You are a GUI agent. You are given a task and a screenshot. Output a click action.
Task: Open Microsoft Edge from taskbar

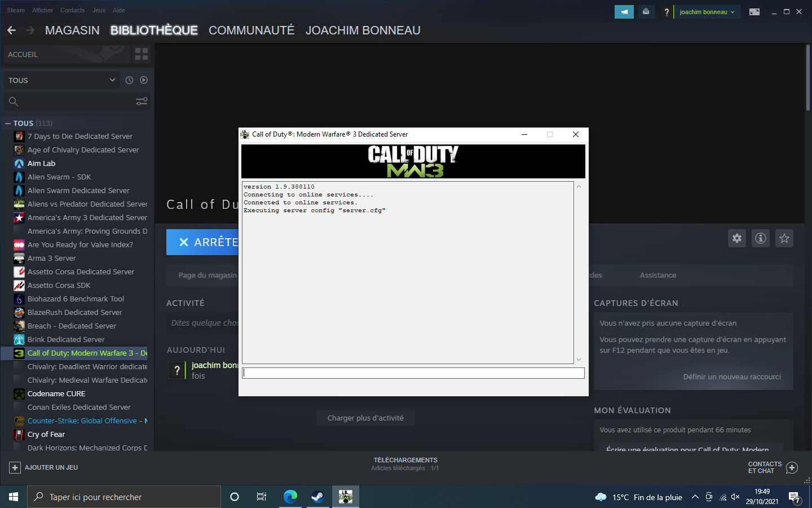point(290,497)
